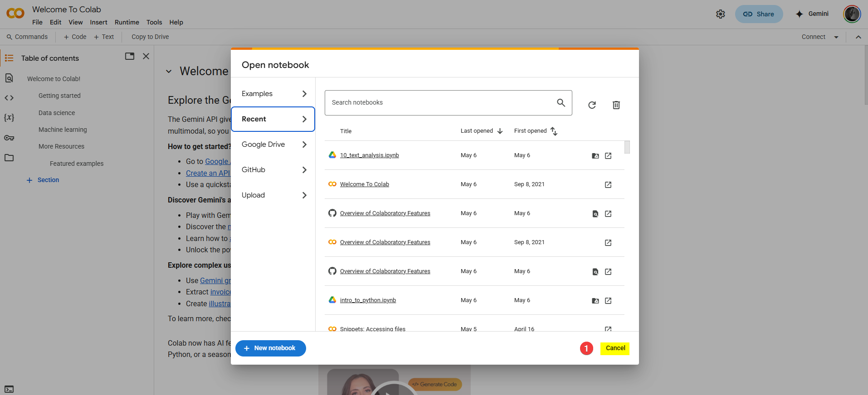Select the Google Drive tab
Viewport: 868px width, 395px height.
pos(273,145)
